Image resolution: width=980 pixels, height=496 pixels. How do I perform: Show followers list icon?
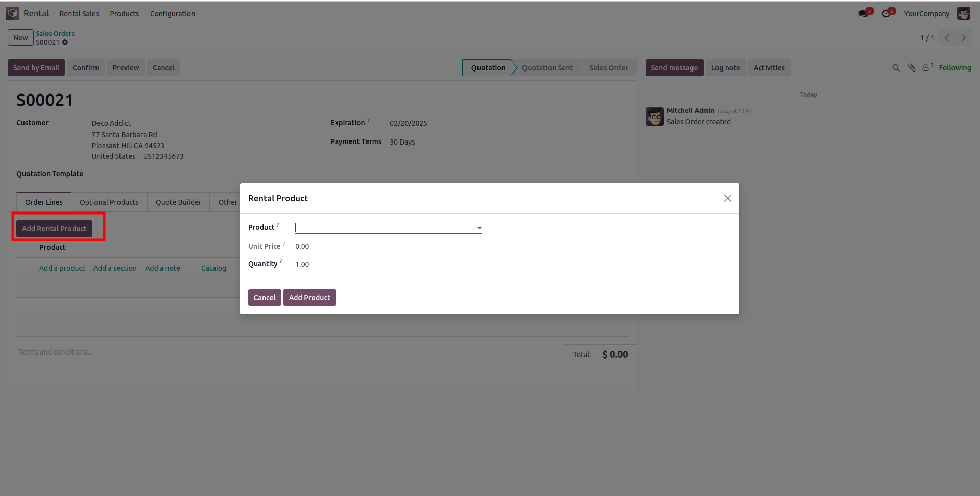point(926,68)
